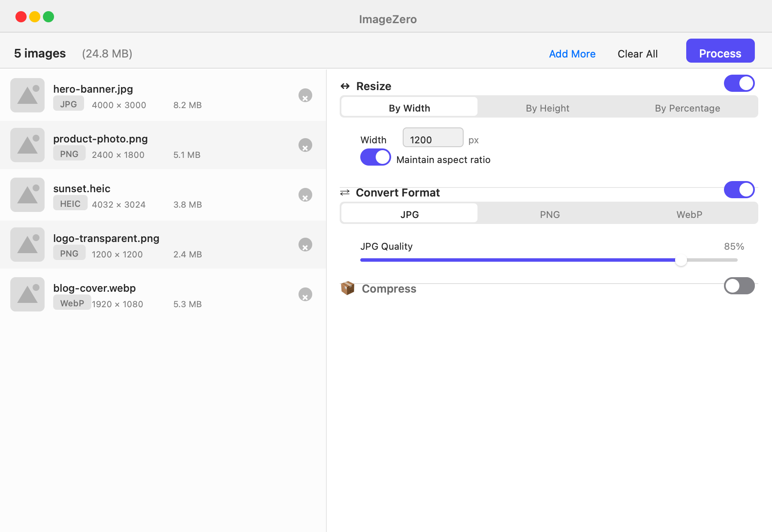The image size is (772, 532).
Task: Click the 85% quality value
Action: point(734,247)
